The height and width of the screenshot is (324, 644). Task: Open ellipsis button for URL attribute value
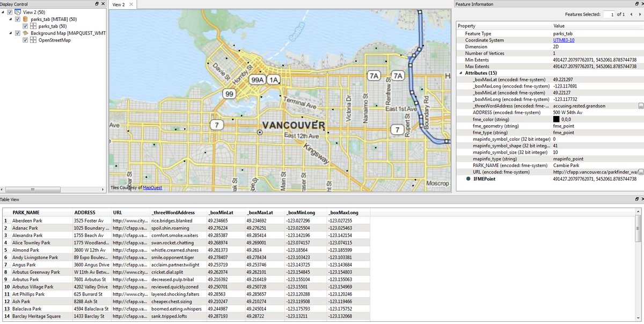pos(640,172)
